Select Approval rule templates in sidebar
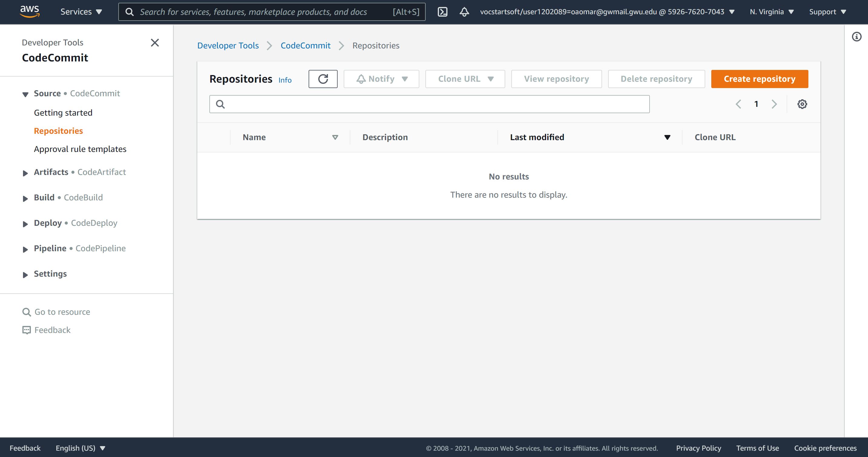 click(80, 149)
